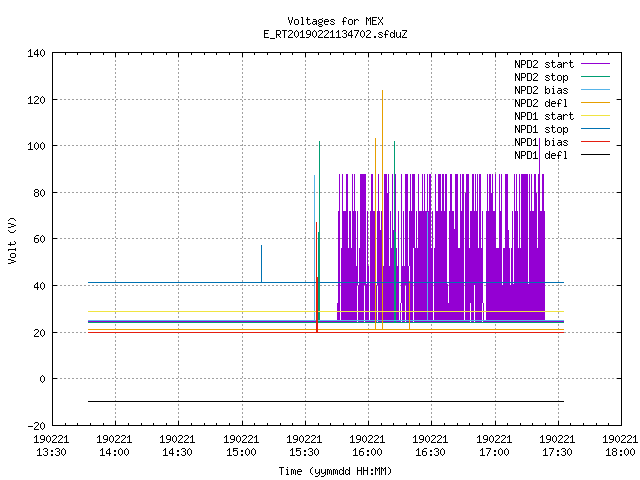Click black line sample for NPD1 defl
The height and width of the screenshot is (480, 640).
click(595, 155)
